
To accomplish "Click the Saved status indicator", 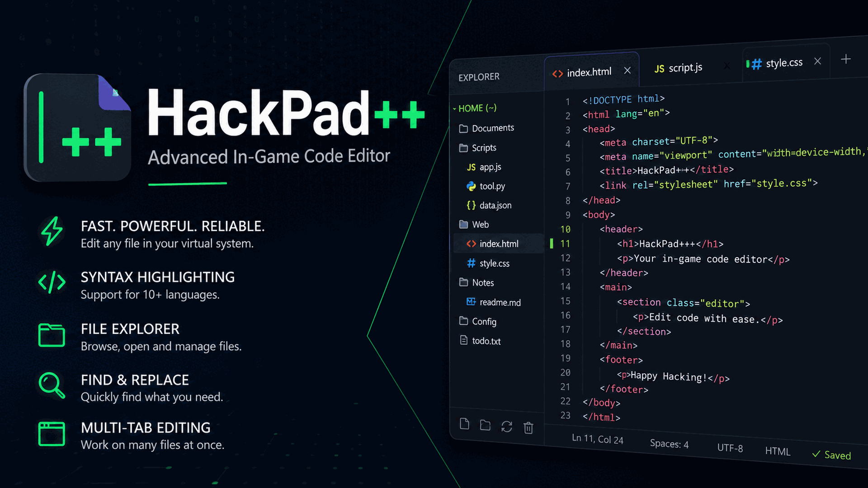I will coord(831,455).
